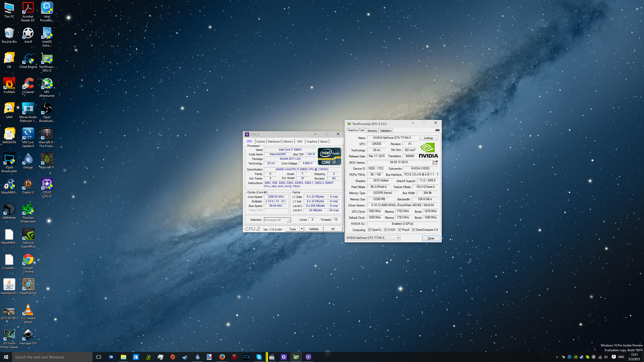Click the GPU-Z Driver Version field
Image resolution: width=644 pixels, height=362 pixels.
point(403,205)
